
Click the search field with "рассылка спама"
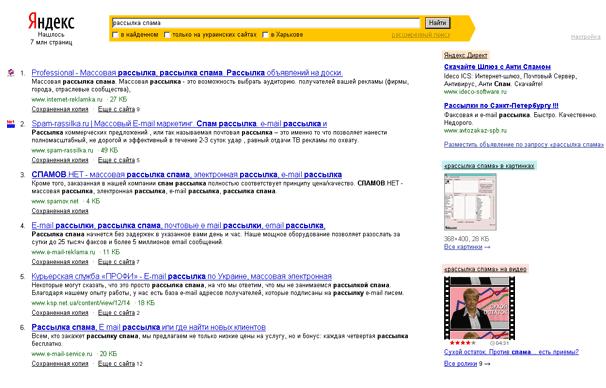(266, 23)
